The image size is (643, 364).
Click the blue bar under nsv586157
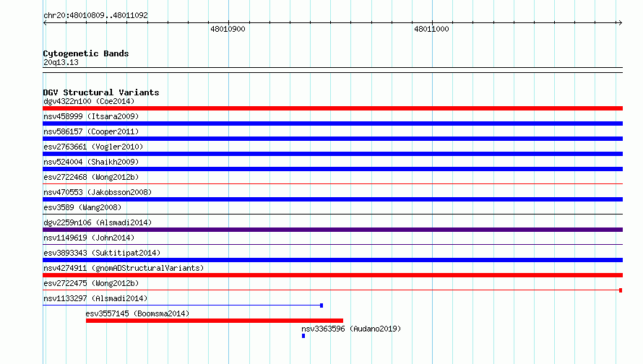[332, 139]
